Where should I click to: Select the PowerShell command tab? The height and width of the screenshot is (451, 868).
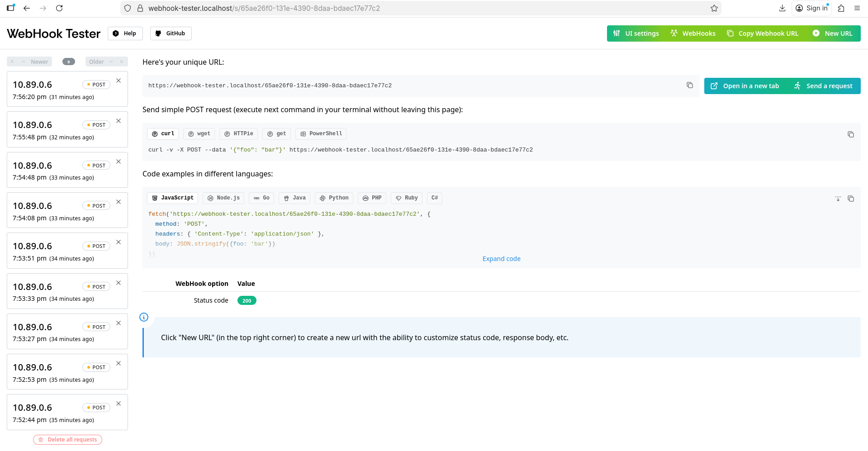click(321, 134)
